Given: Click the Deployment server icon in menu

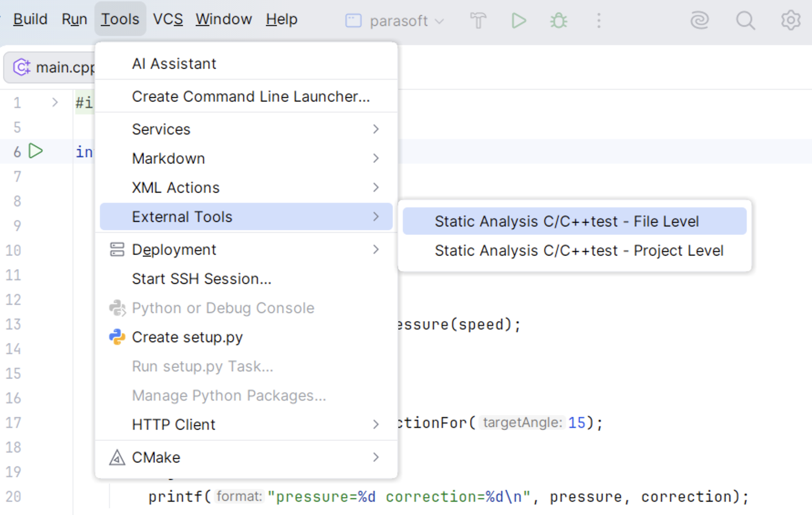Looking at the screenshot, I should point(117,250).
